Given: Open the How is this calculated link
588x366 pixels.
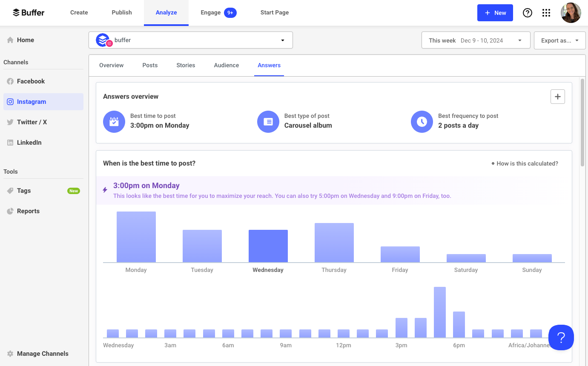Looking at the screenshot, I should (527, 163).
